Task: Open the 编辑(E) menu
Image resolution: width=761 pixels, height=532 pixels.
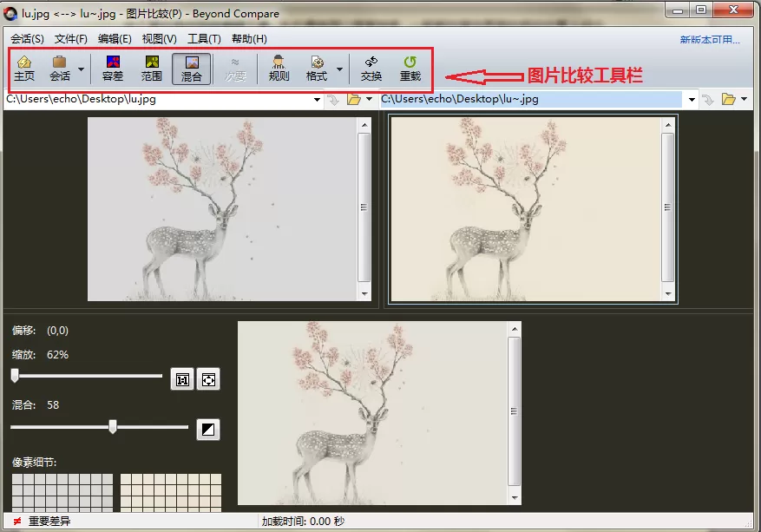Action: pos(115,39)
